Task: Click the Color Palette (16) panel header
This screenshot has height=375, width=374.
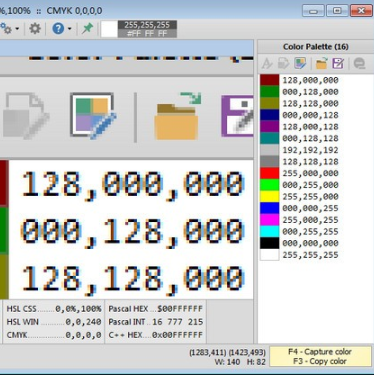Action: click(316, 47)
